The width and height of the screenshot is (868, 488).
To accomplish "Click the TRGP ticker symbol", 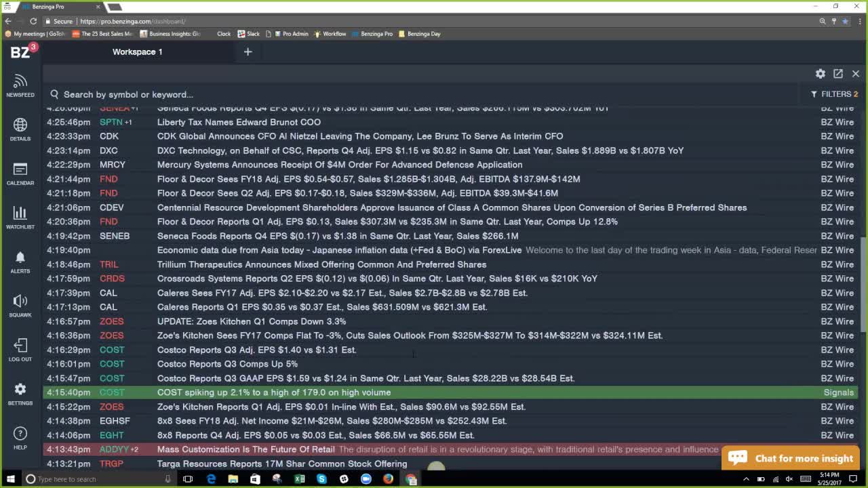I will coord(111,464).
